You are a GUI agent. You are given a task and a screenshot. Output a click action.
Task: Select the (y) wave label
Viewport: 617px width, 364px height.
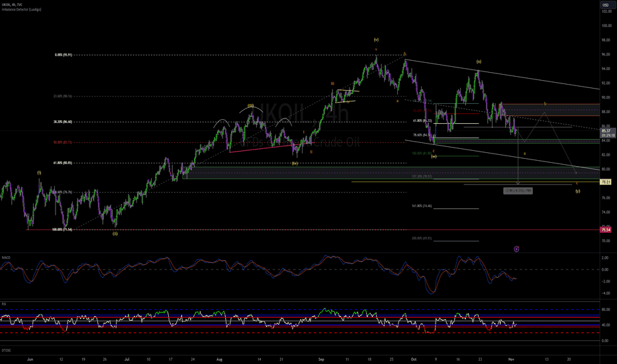pos(578,191)
